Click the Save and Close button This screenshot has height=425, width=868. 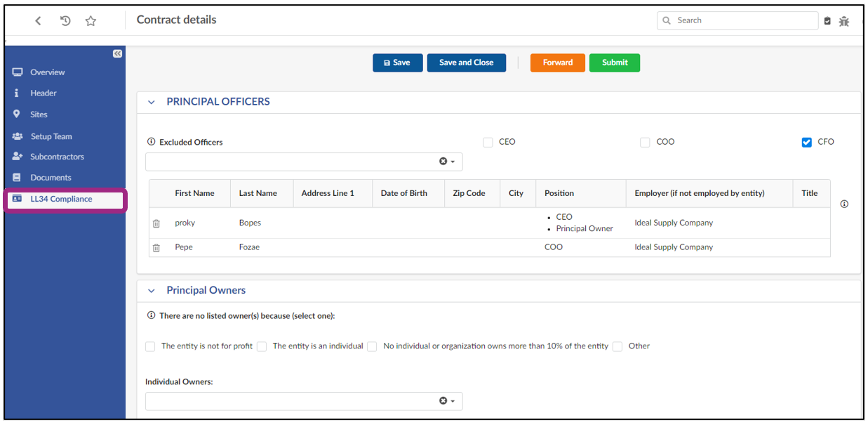coord(466,63)
